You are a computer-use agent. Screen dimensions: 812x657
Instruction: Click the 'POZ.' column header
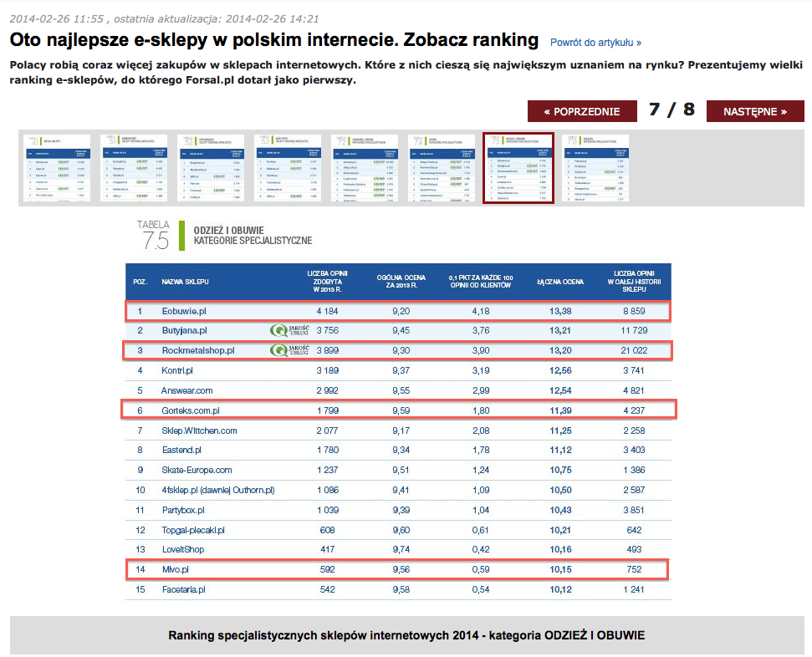click(x=140, y=282)
